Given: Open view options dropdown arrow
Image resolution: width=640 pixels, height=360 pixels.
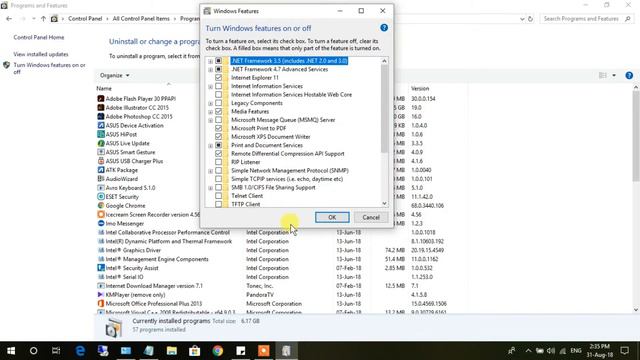Looking at the screenshot, I should click(614, 76).
